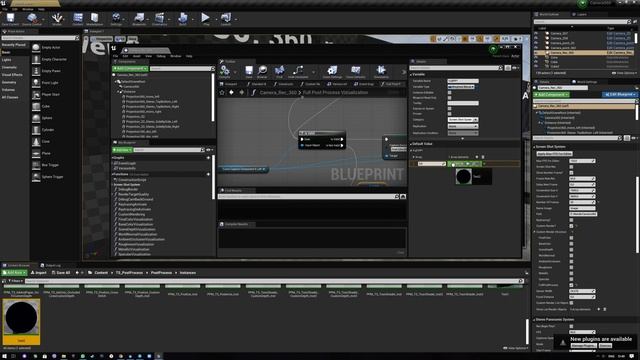Collapse Graphs section in My Blueprint
The height and width of the screenshot is (360, 640).
pos(113,158)
